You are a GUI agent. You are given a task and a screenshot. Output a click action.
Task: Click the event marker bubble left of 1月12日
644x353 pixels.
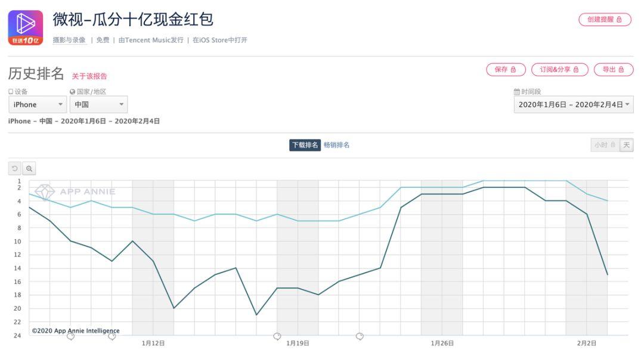click(x=112, y=336)
